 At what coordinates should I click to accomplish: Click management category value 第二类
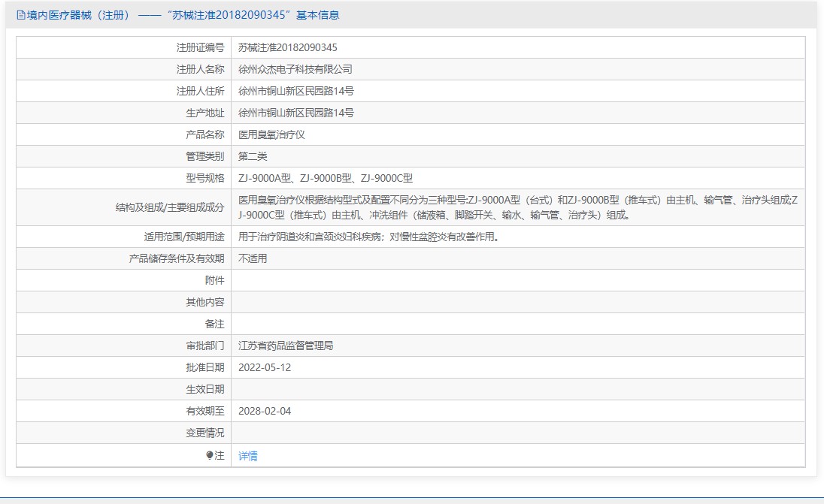[253, 156]
